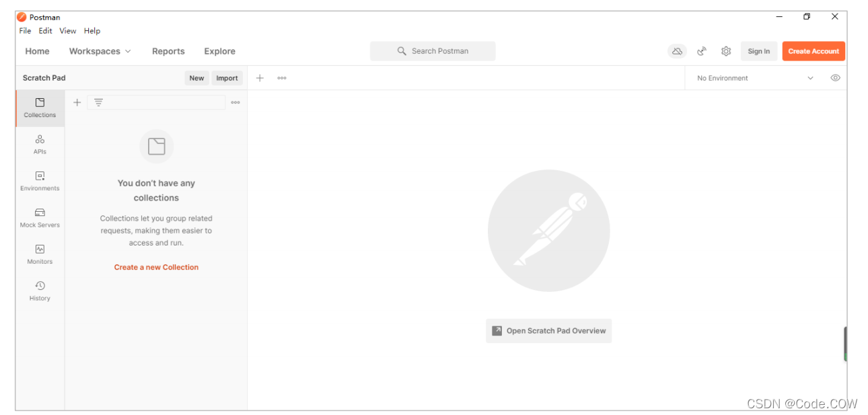Open the History sidebar section
This screenshot has width=868, height=415.
pyautogui.click(x=40, y=291)
